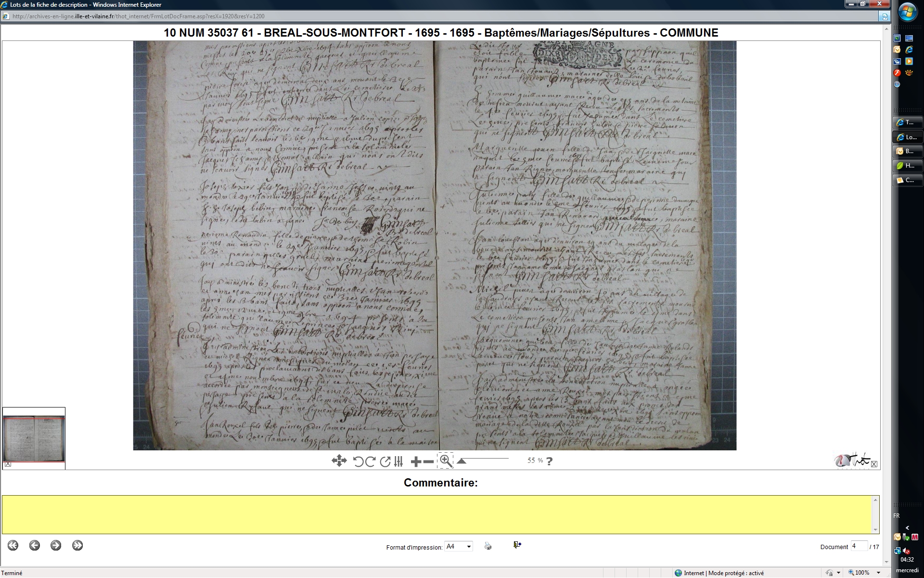Image resolution: width=924 pixels, height=578 pixels.
Task: Reset the image orientation
Action: (x=385, y=461)
